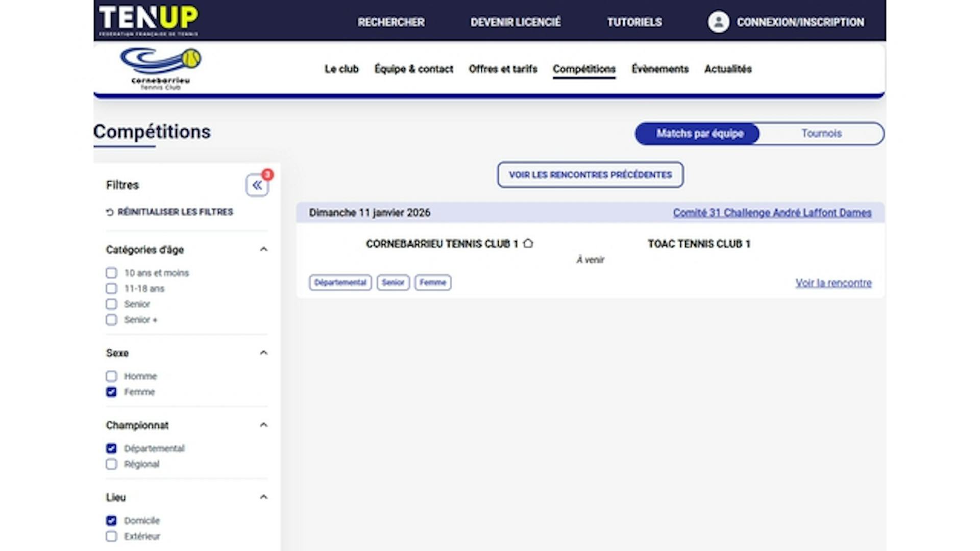Image resolution: width=980 pixels, height=551 pixels.
Task: Tick the Homme checkbox
Action: click(x=111, y=377)
